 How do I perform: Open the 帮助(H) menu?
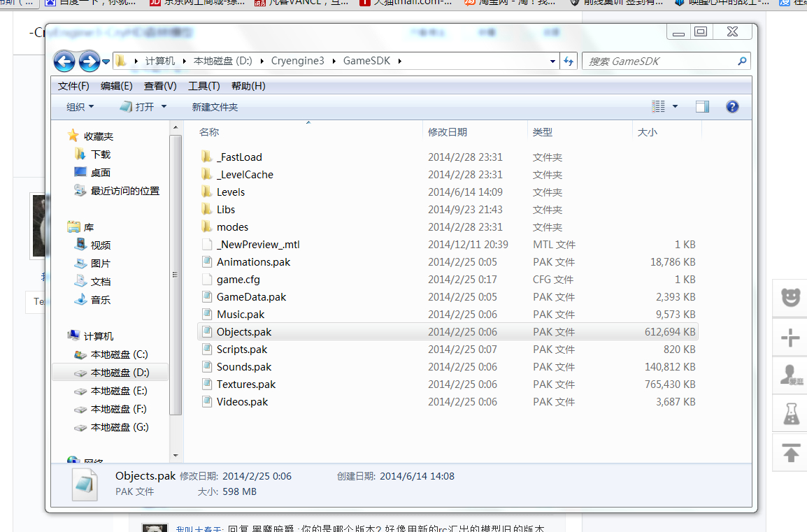coord(248,86)
